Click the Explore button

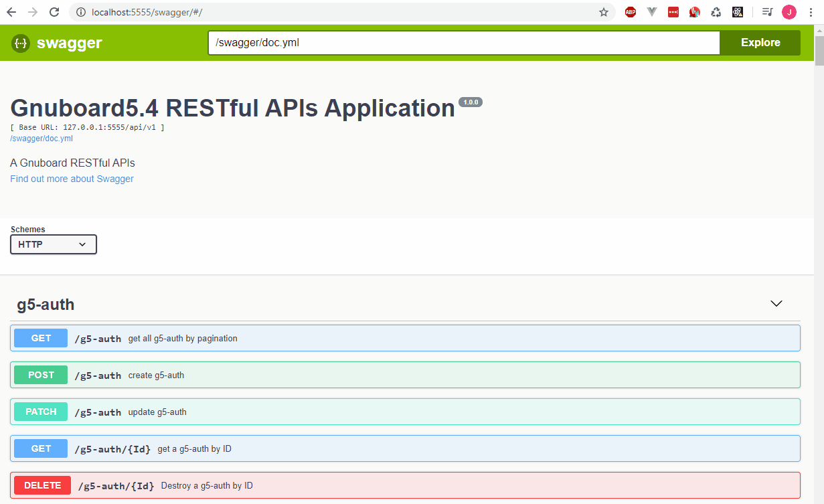(760, 42)
